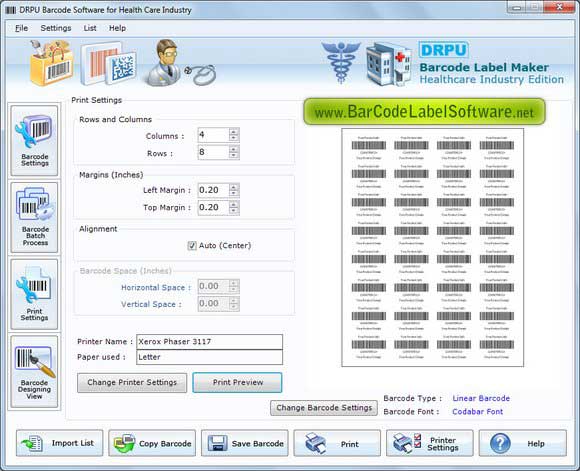Click the Horizontal Space field

213,286
